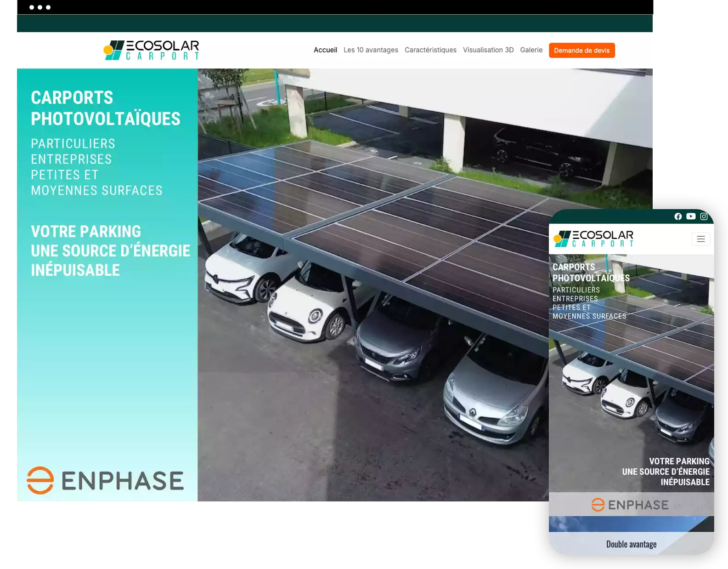The height and width of the screenshot is (569, 728).
Task: Click the Demande de devis button
Action: [x=582, y=51]
